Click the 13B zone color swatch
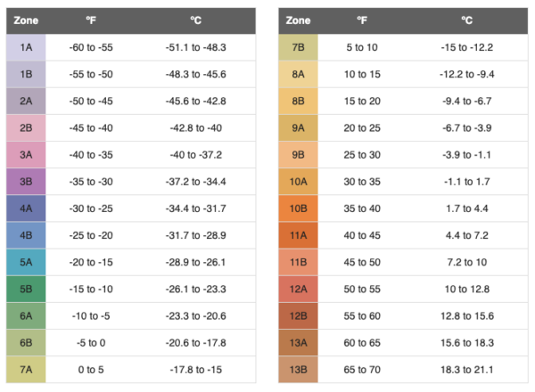Screen dimensions: 535x392 tap(298, 370)
